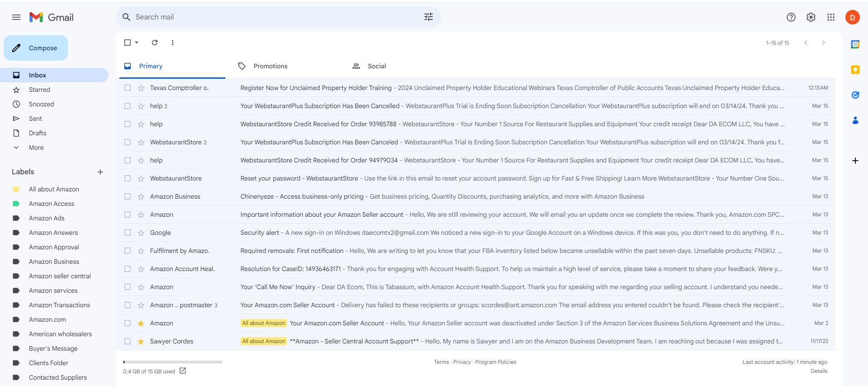The height and width of the screenshot is (386, 868).
Task: Select the help 2 email checkbox
Action: pyautogui.click(x=127, y=106)
